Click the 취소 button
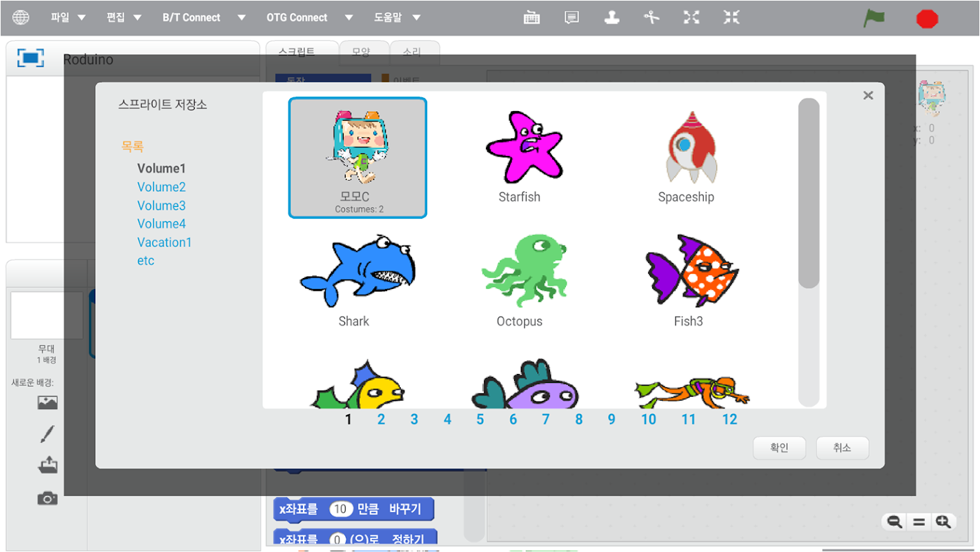 click(842, 448)
